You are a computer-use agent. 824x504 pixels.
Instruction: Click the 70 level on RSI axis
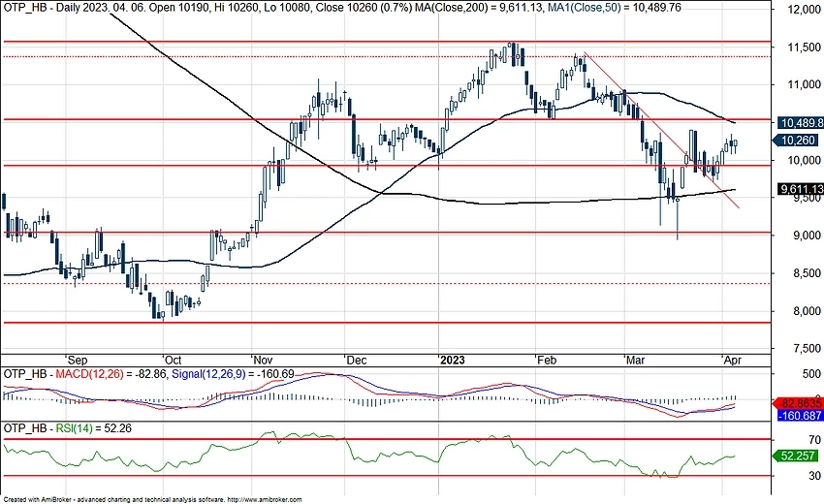[814, 439]
